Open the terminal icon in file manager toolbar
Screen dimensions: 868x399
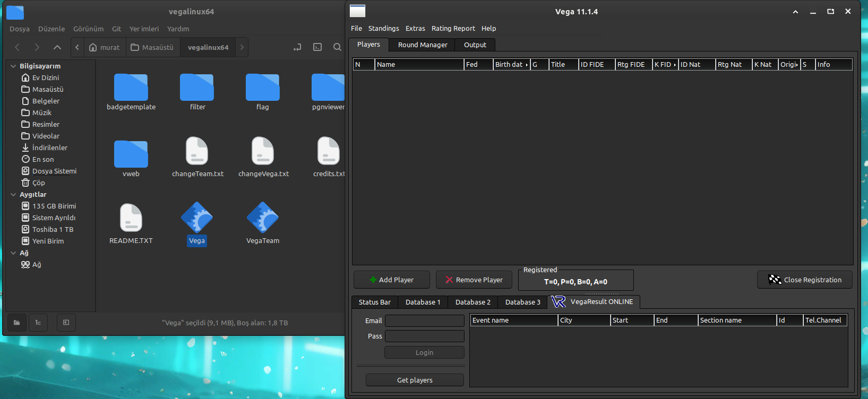pos(317,47)
